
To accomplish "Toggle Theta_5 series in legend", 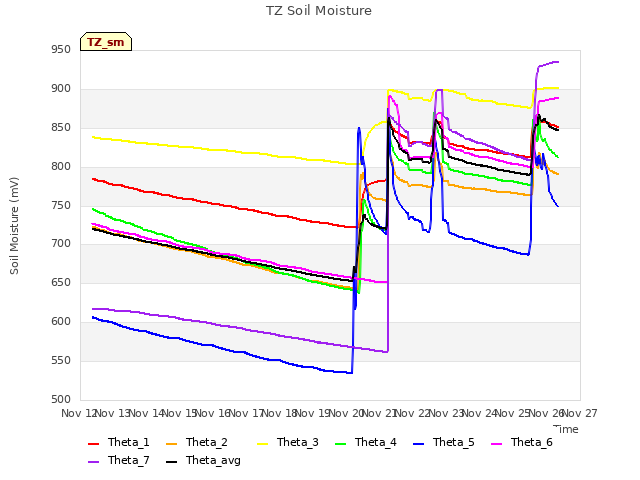I will [444, 442].
